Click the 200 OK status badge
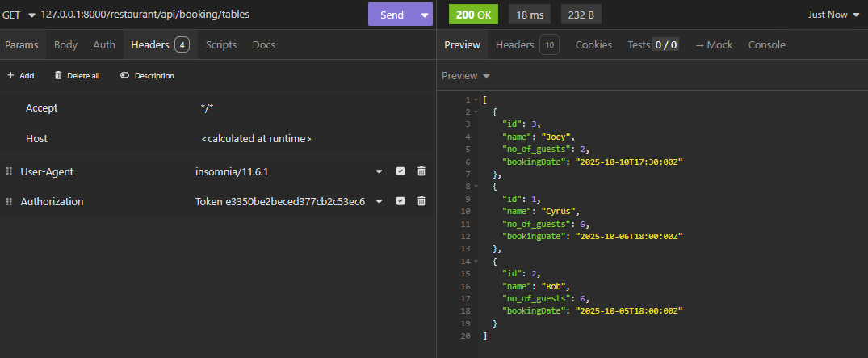 (473, 15)
